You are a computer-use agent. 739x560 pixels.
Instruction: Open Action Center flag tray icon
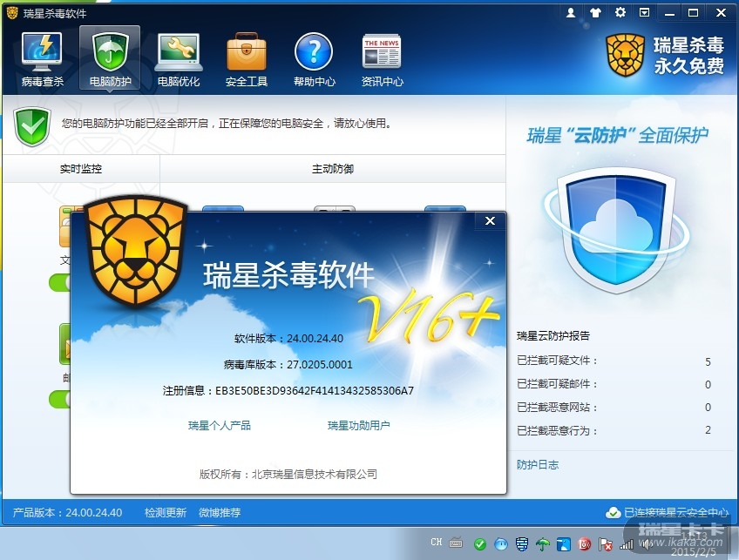coord(605,544)
